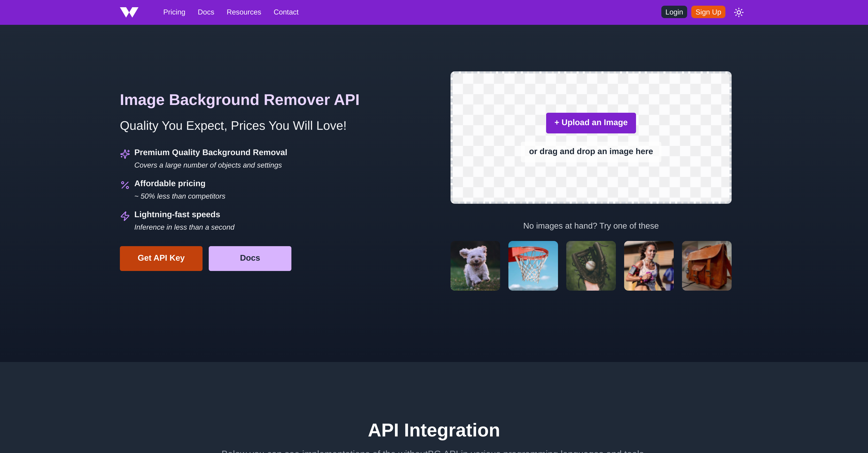The image size is (868, 453).
Task: Click the orange Sign Up button
Action: [x=708, y=12]
